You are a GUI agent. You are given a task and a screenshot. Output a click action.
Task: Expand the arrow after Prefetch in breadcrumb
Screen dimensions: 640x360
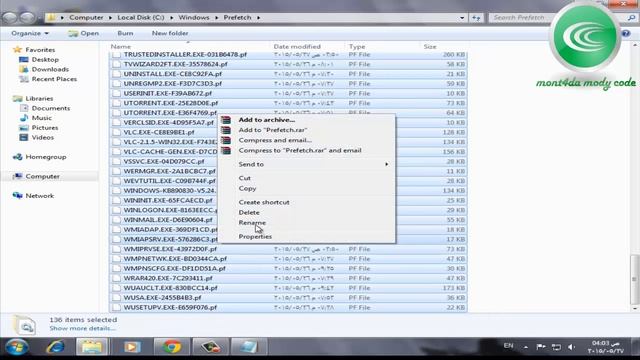coord(258,18)
